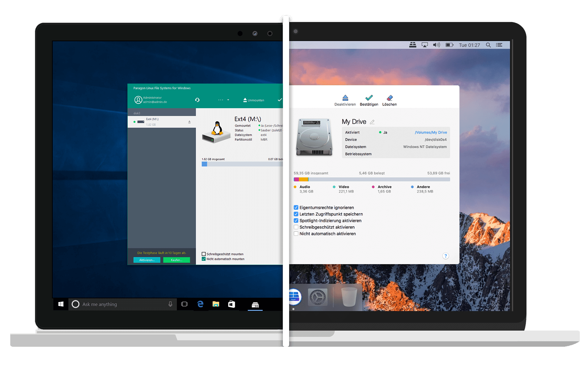Click the pencil icon next to My Drive

(x=372, y=122)
